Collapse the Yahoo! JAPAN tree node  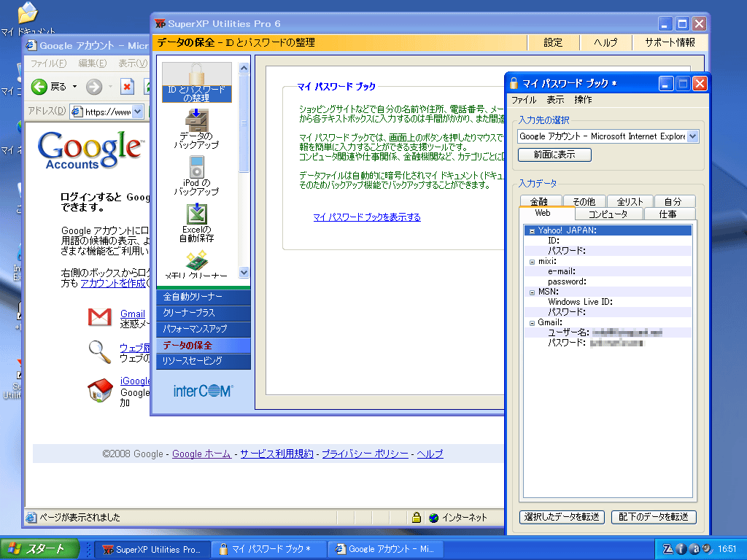(532, 231)
